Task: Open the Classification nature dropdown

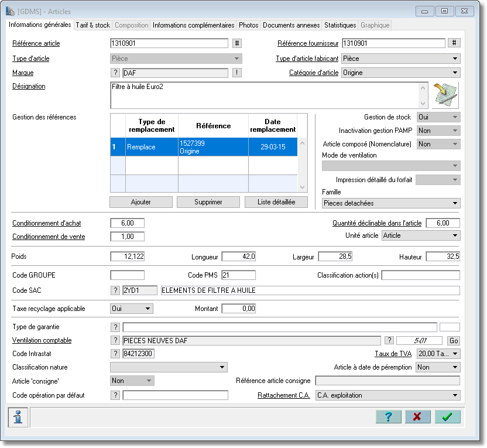Action: coord(169,367)
